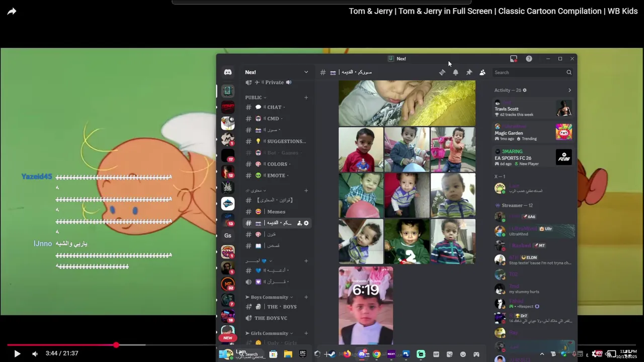The height and width of the screenshot is (362, 644).
Task: Open the top wide sleeping child photo
Action: tap(407, 103)
